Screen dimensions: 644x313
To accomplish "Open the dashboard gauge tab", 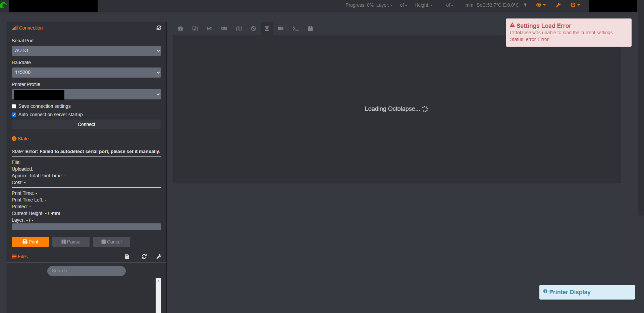I will pyautogui.click(x=180, y=29).
